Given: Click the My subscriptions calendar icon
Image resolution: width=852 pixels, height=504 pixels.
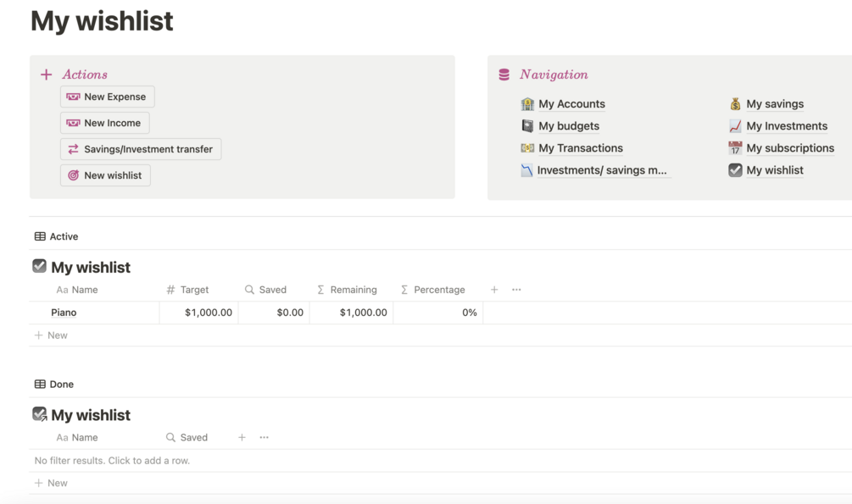Looking at the screenshot, I should point(735,148).
